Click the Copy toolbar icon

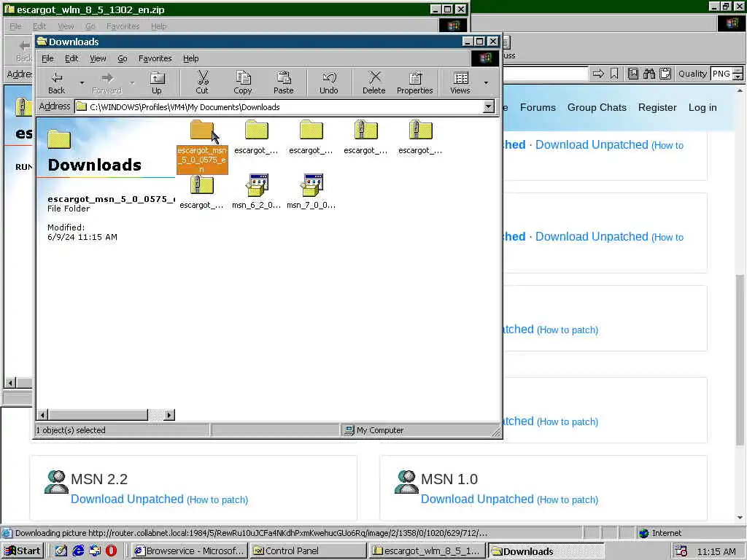coord(243,83)
